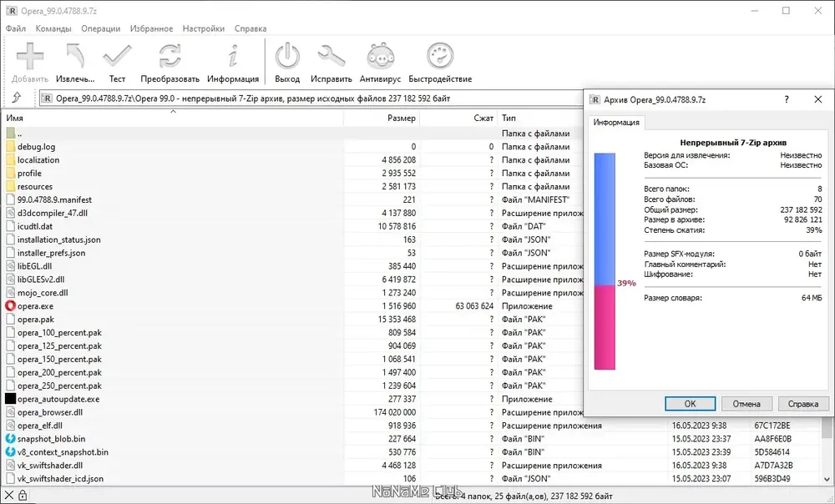Click the Исправить (Repair) wrench icon
The image size is (835, 504).
[x=331, y=56]
